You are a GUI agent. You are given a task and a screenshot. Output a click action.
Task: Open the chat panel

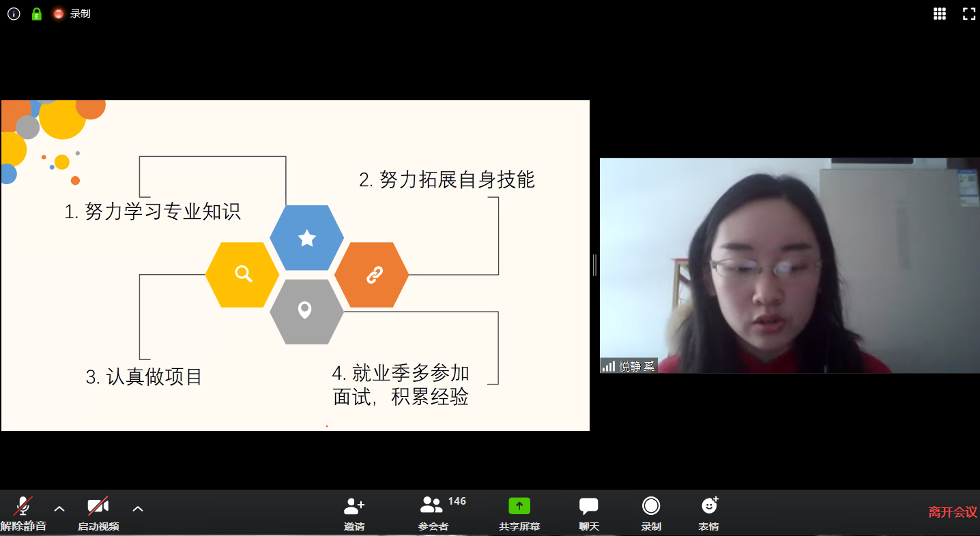589,513
